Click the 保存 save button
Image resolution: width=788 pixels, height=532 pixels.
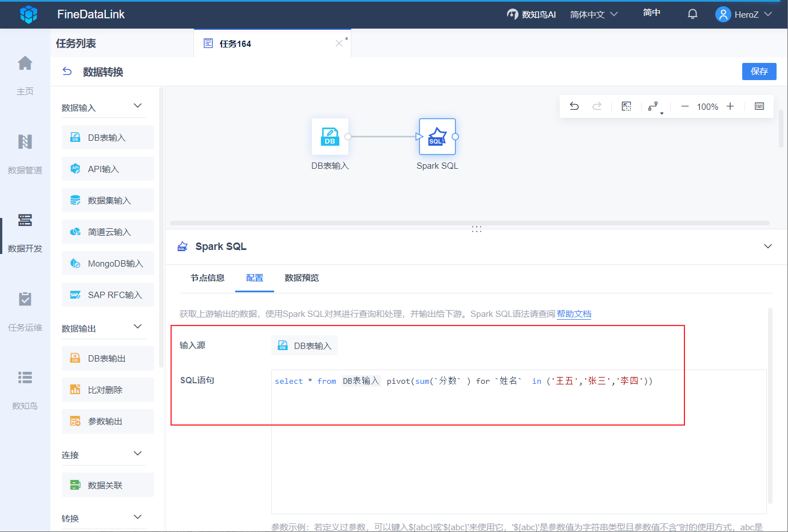[759, 72]
